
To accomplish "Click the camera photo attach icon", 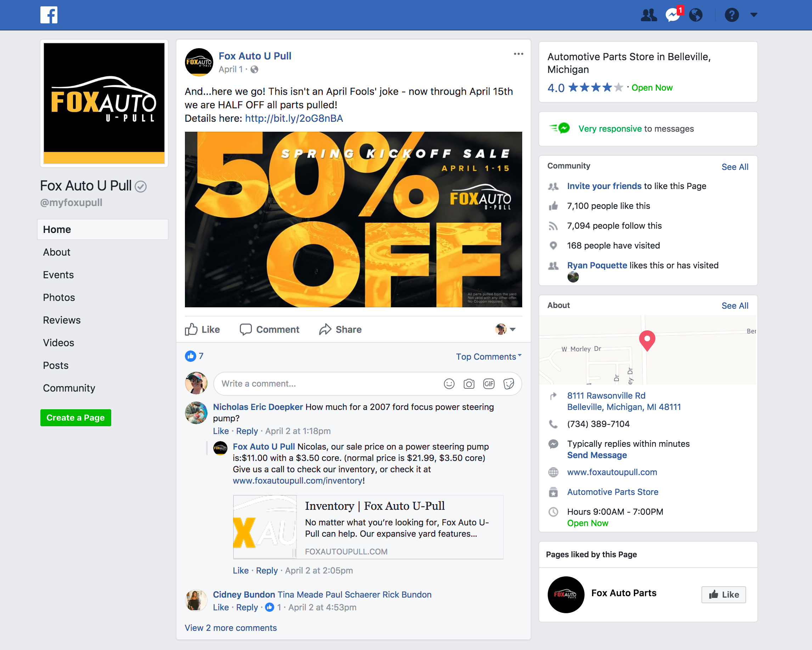I will click(x=469, y=383).
